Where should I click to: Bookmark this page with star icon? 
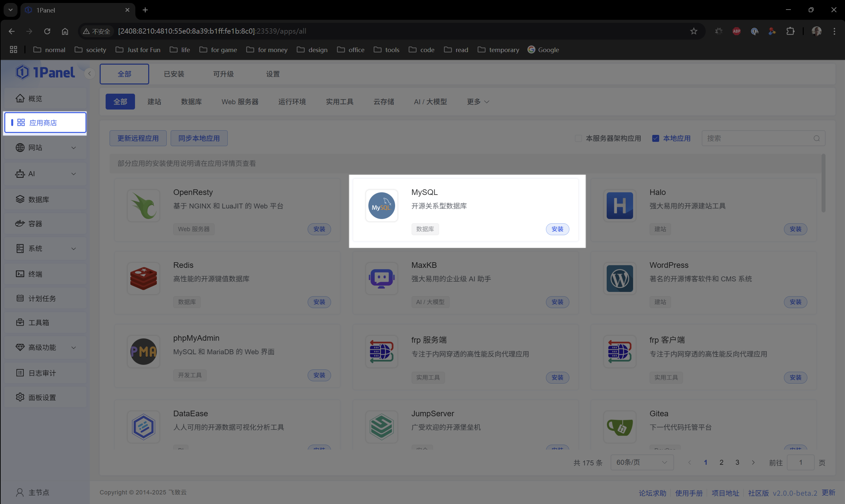693,31
